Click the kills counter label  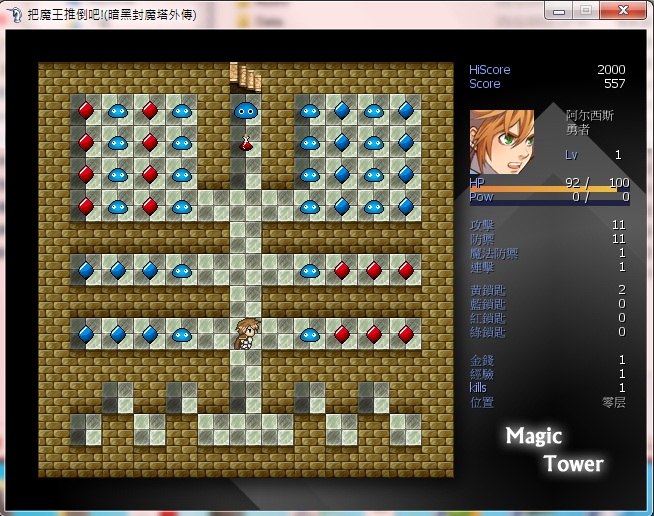(478, 388)
